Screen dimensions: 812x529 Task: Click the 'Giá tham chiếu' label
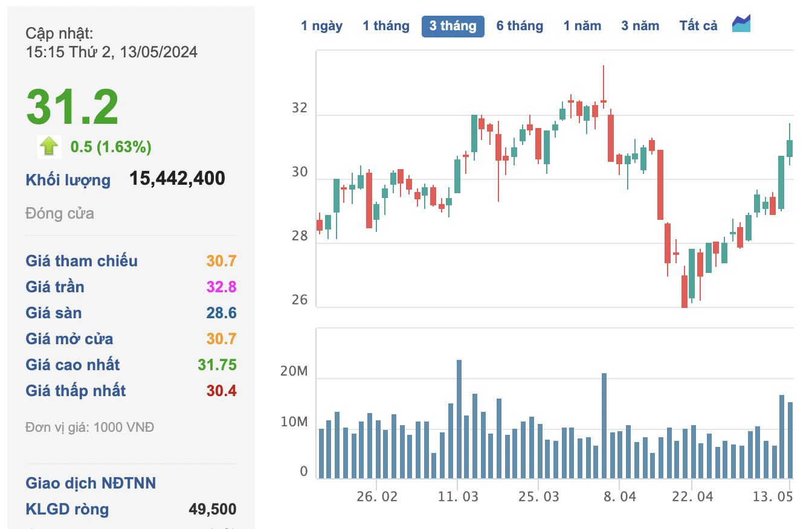coord(82,261)
